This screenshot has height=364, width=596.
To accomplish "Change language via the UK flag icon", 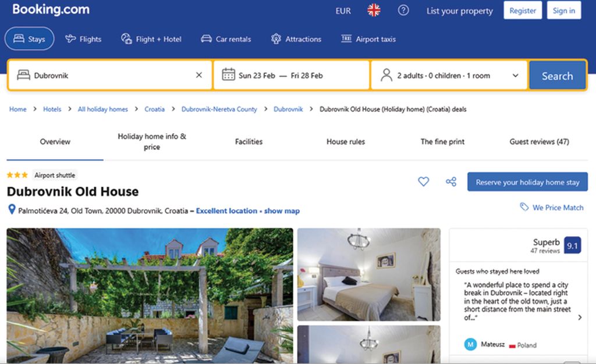I will click(x=374, y=10).
